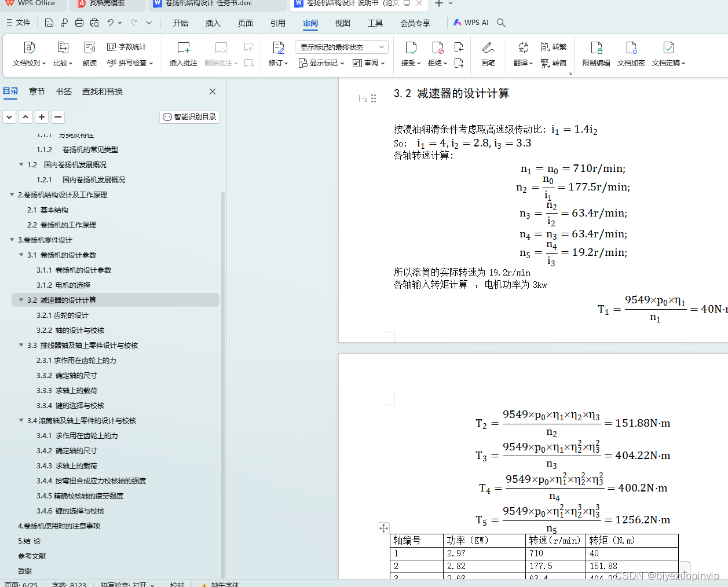This screenshot has height=587, width=728.
Task: Collapse the 3.1 卷扬机的设计参数 node
Action: 21,255
